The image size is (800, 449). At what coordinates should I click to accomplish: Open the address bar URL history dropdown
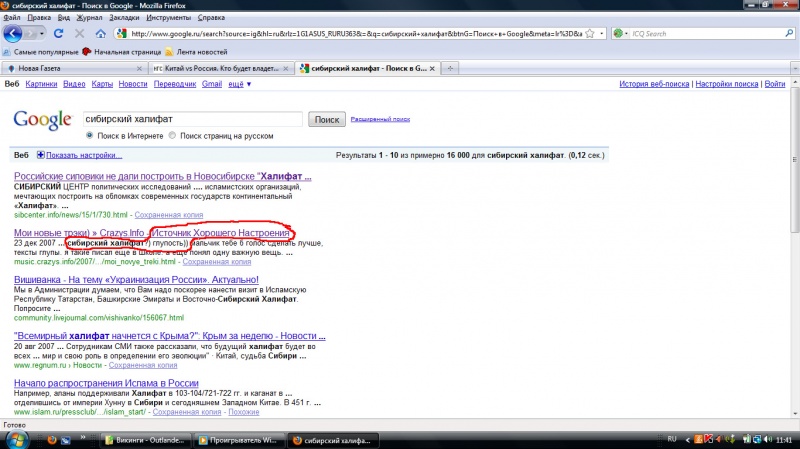(x=602, y=34)
